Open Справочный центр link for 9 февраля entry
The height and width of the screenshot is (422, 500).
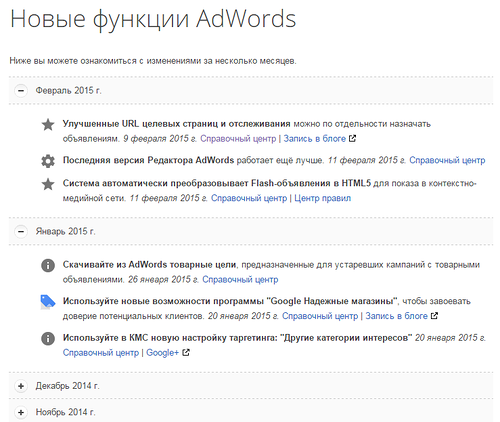(238, 139)
